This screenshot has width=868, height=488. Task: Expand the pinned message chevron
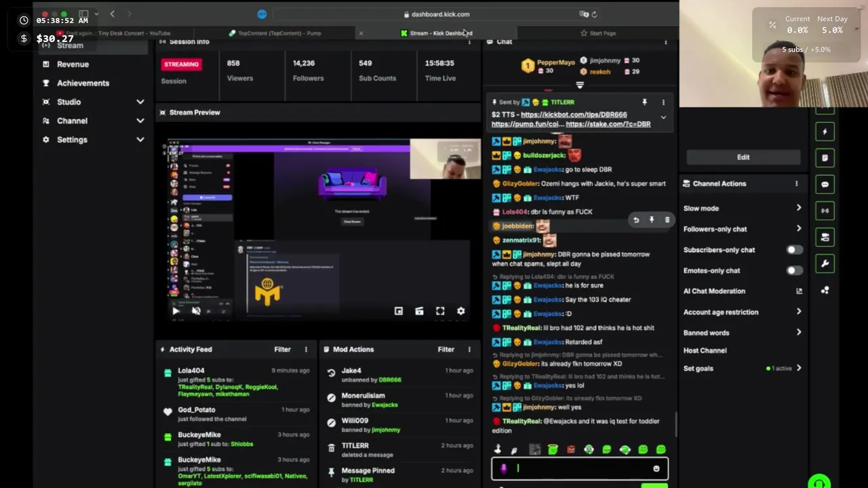point(663,118)
